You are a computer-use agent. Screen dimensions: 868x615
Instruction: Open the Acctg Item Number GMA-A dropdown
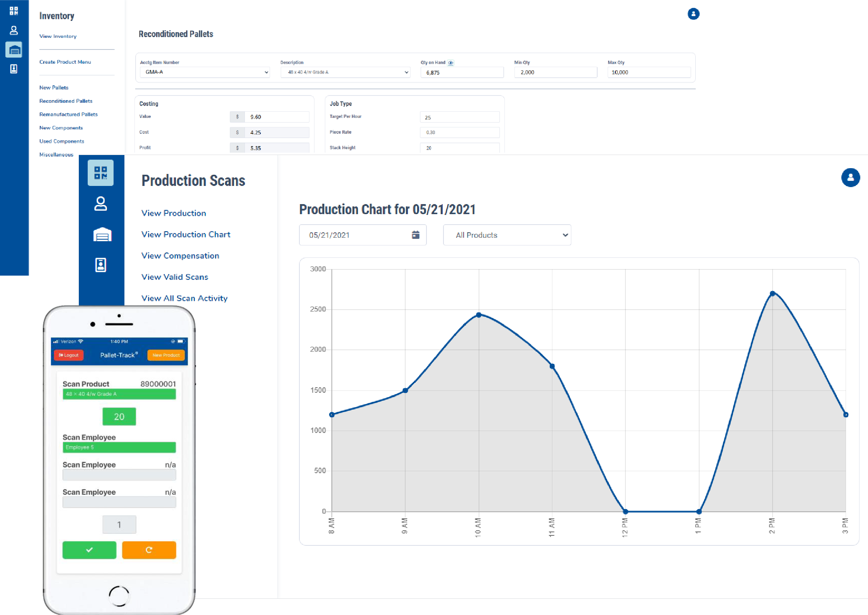[x=204, y=72]
